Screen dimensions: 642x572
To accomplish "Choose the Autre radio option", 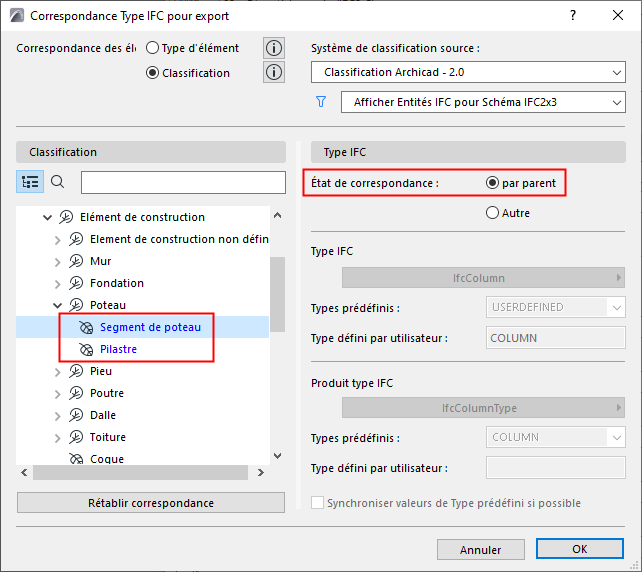I will click(492, 212).
